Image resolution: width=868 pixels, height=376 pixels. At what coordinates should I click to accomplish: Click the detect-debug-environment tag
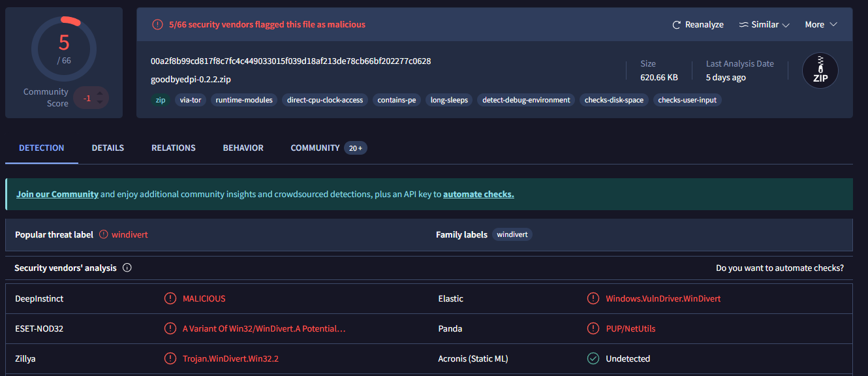526,100
